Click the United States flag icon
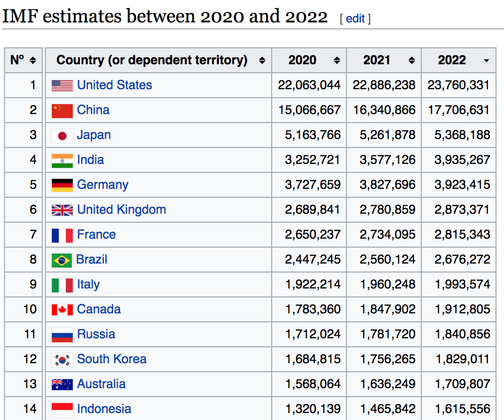This screenshot has height=420, width=504. tap(62, 86)
